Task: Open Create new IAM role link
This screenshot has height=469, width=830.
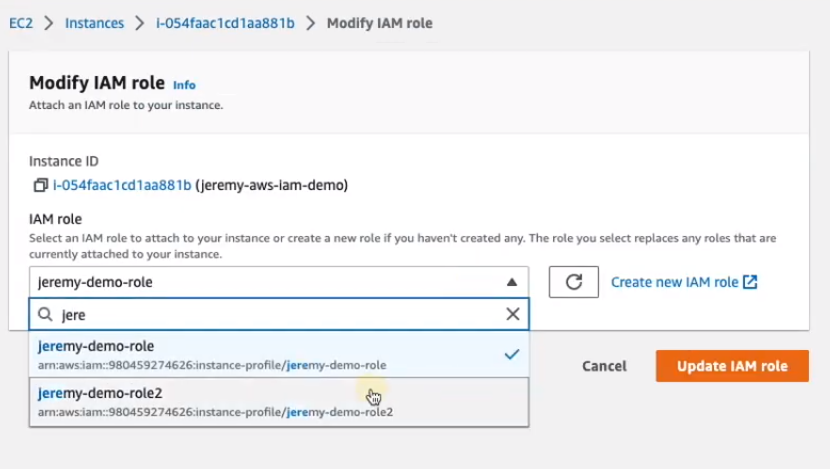Action: tap(674, 282)
